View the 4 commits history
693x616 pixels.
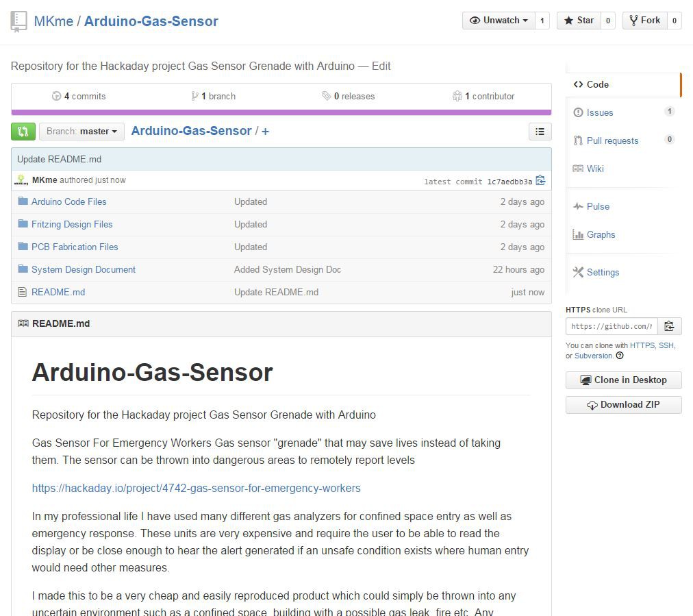tap(79, 96)
